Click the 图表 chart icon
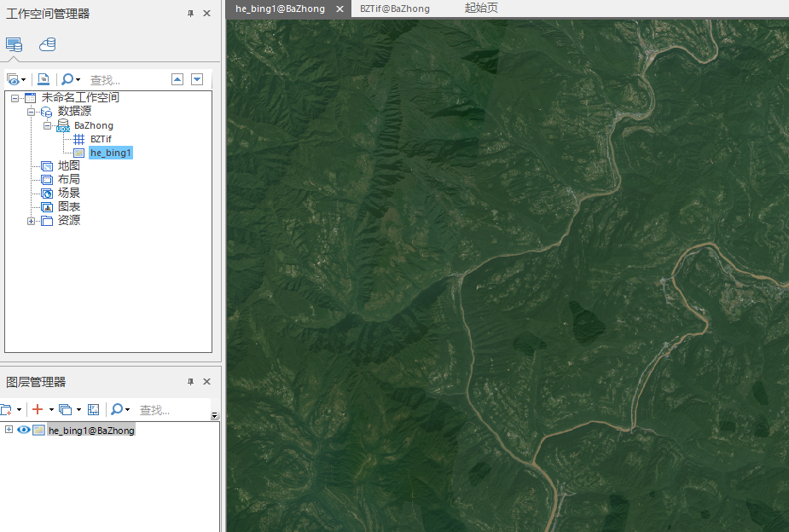Viewport: 789px width, 532px height. coord(47,206)
